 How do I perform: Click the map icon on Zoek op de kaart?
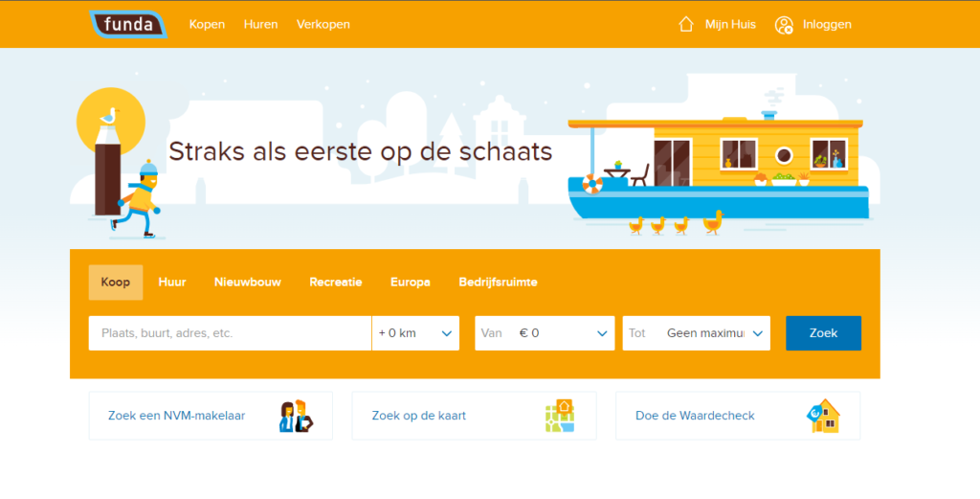[x=559, y=416]
